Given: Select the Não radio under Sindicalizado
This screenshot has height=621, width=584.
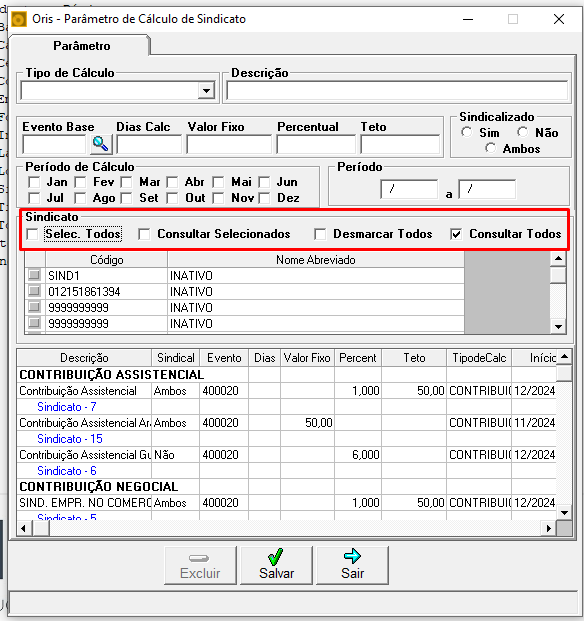Looking at the screenshot, I should pyautogui.click(x=523, y=132).
